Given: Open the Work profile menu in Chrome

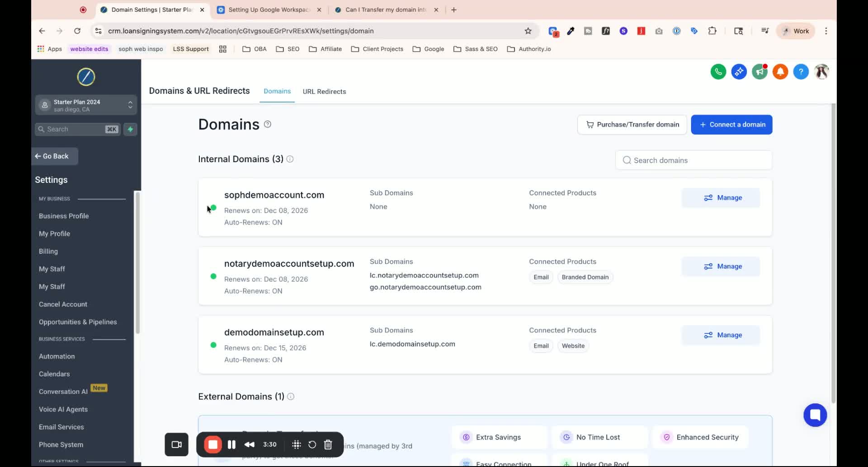Looking at the screenshot, I should pyautogui.click(x=796, y=31).
